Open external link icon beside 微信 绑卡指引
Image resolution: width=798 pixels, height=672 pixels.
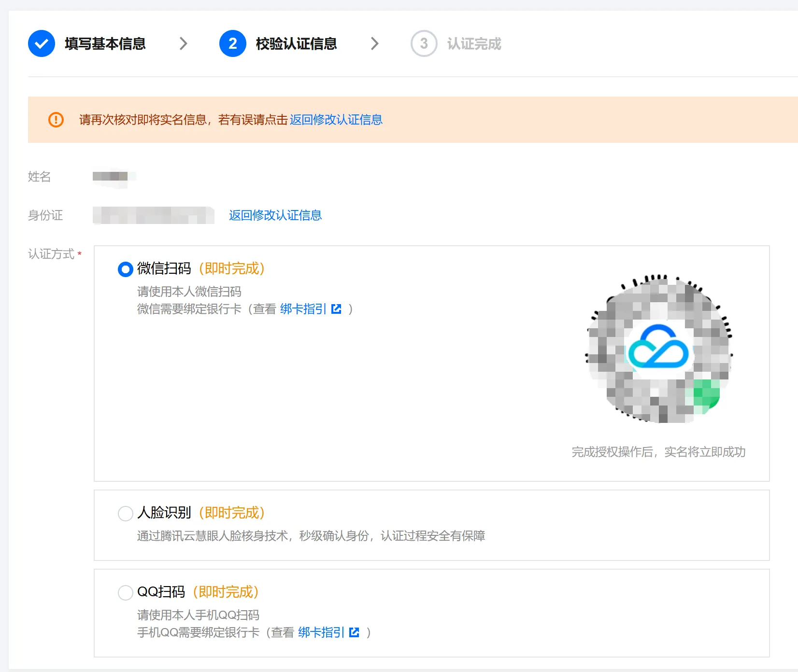pos(337,309)
